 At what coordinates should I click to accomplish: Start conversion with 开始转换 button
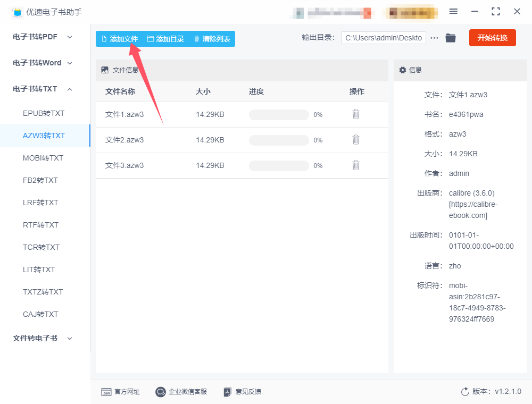point(492,38)
